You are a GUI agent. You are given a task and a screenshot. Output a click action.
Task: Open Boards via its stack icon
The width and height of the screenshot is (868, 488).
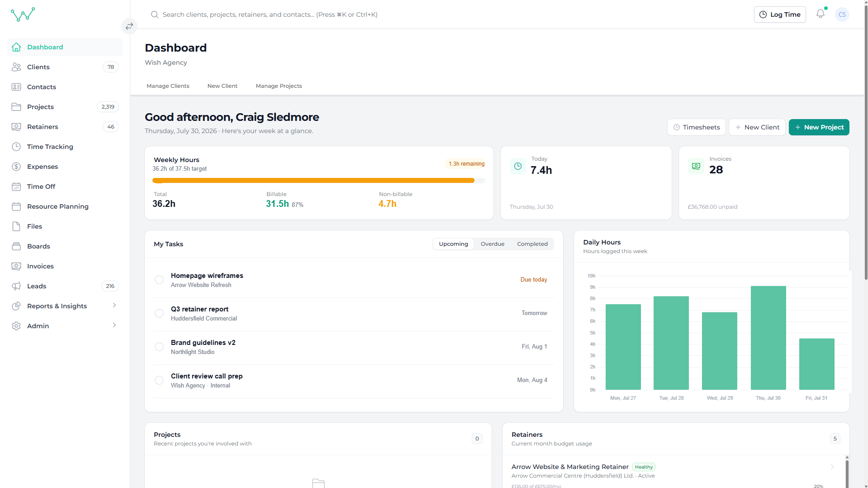tap(16, 246)
